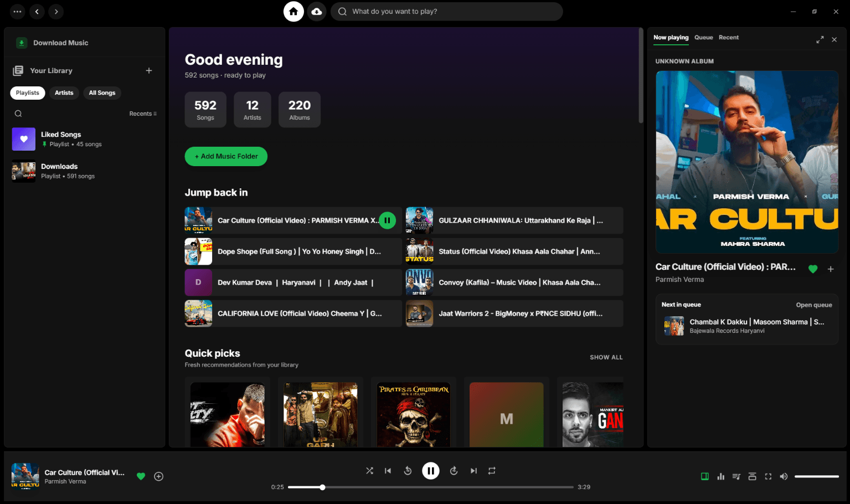Click the Add Music Folder button
Image resolution: width=850 pixels, height=504 pixels.
(x=226, y=156)
